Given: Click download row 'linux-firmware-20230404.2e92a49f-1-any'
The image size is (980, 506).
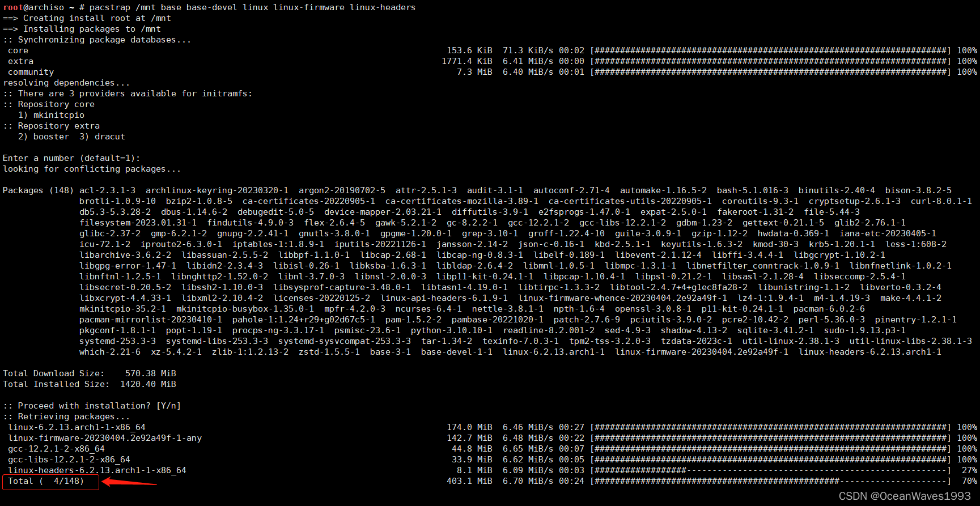Looking at the screenshot, I should (105, 438).
